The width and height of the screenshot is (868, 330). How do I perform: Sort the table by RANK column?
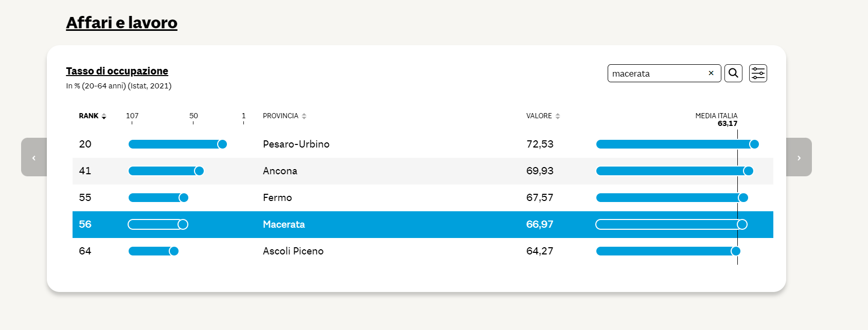click(93, 116)
